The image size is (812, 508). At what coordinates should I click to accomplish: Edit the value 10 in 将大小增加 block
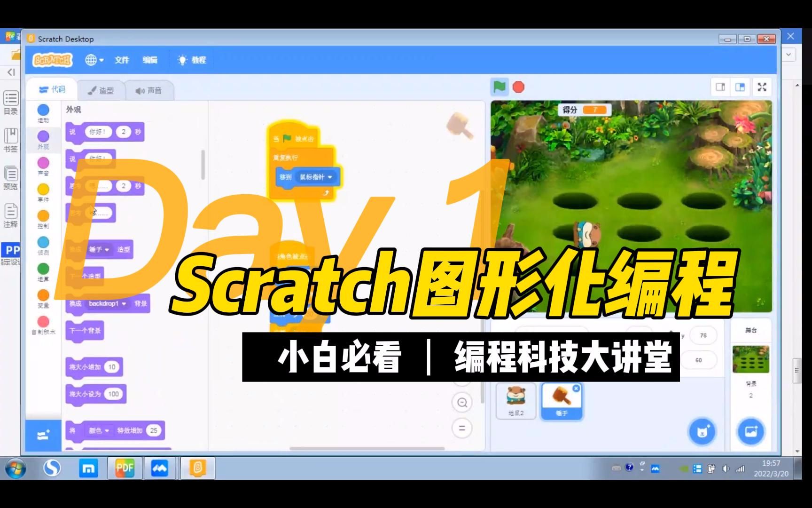(112, 367)
